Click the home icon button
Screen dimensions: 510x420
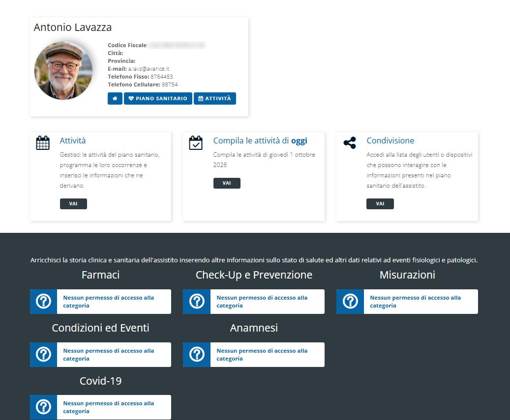point(115,98)
